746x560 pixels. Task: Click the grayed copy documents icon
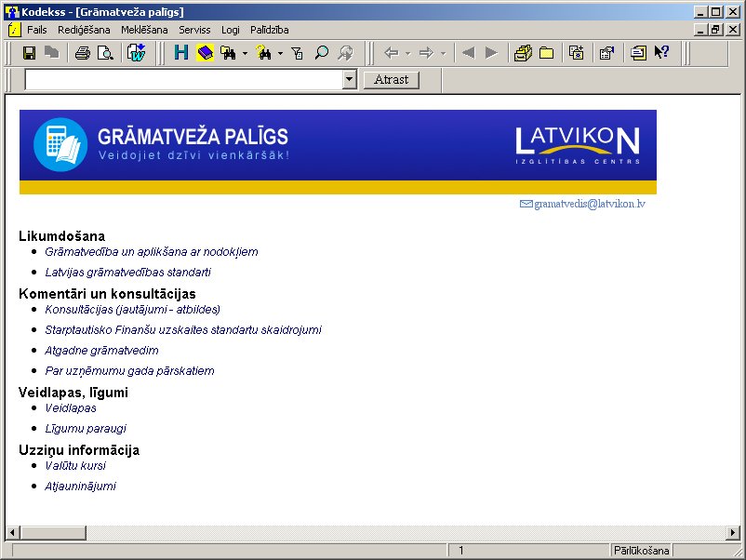pos(51,53)
